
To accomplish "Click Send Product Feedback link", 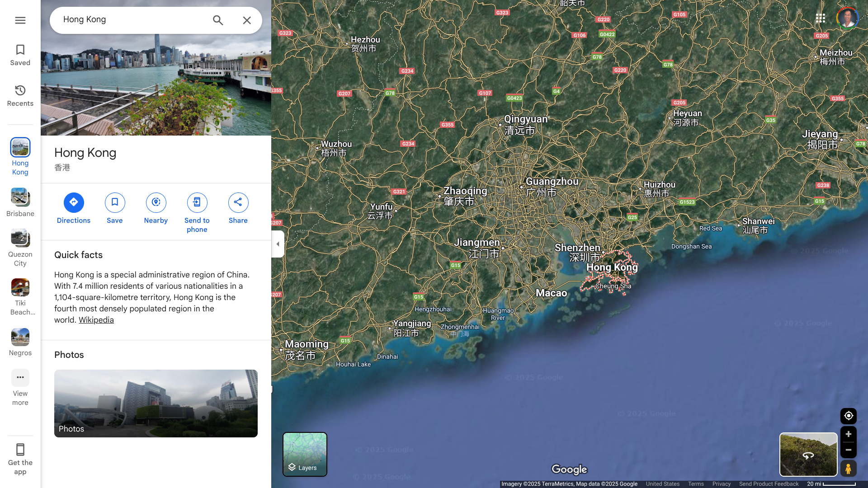I will click(x=769, y=484).
